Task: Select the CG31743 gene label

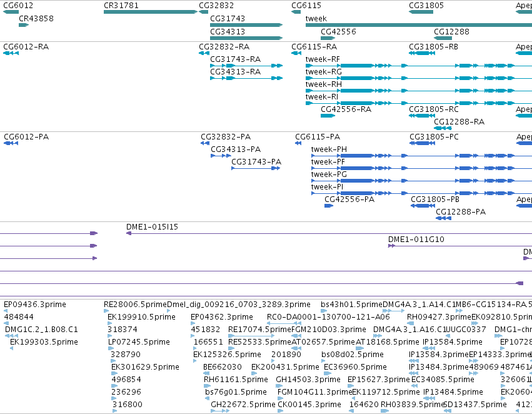Action: click(228, 18)
